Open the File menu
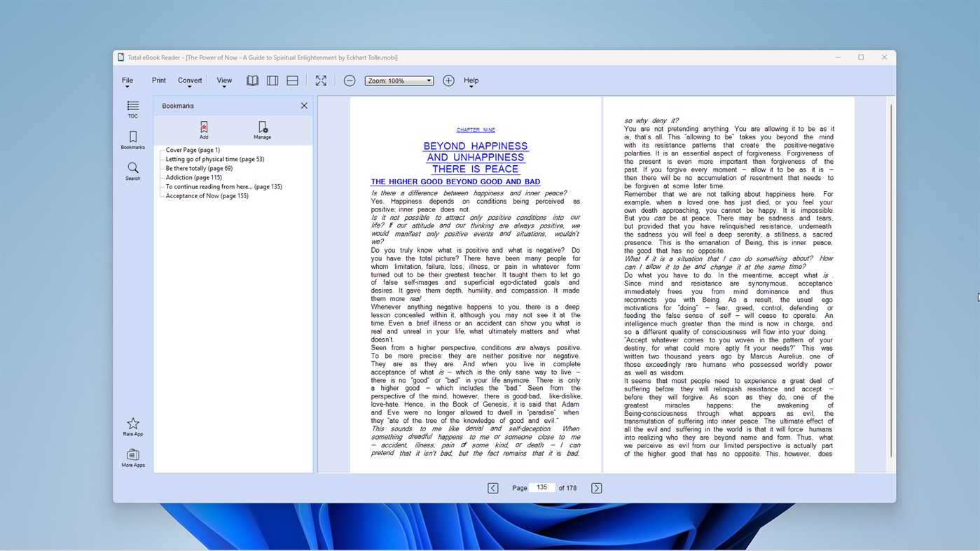The image size is (980, 551). click(127, 80)
